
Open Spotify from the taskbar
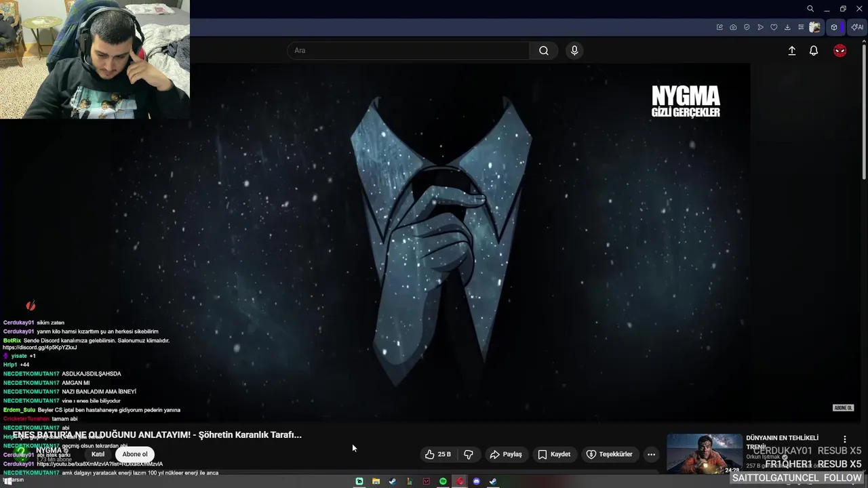[443, 481]
